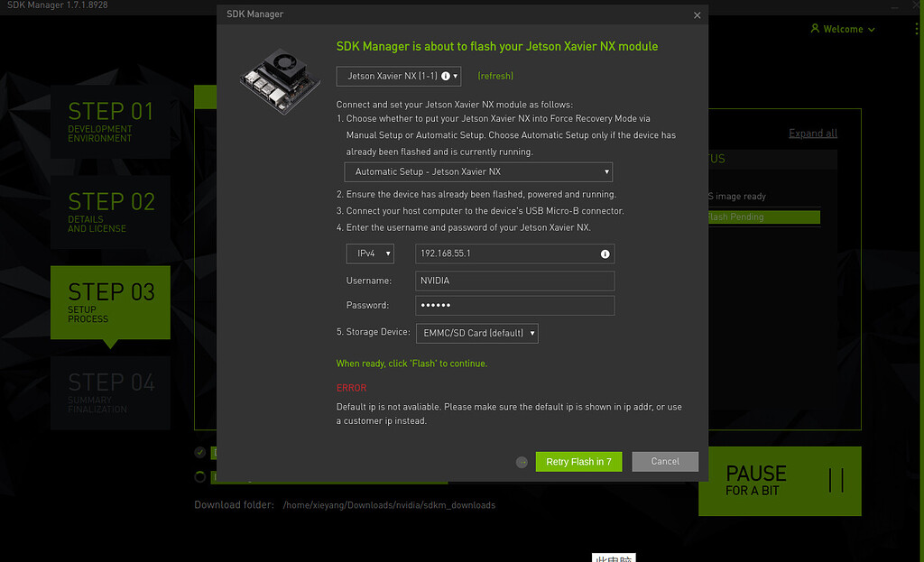Click the info icon in the IP address field
Image resolution: width=924 pixels, height=562 pixels.
click(x=605, y=253)
